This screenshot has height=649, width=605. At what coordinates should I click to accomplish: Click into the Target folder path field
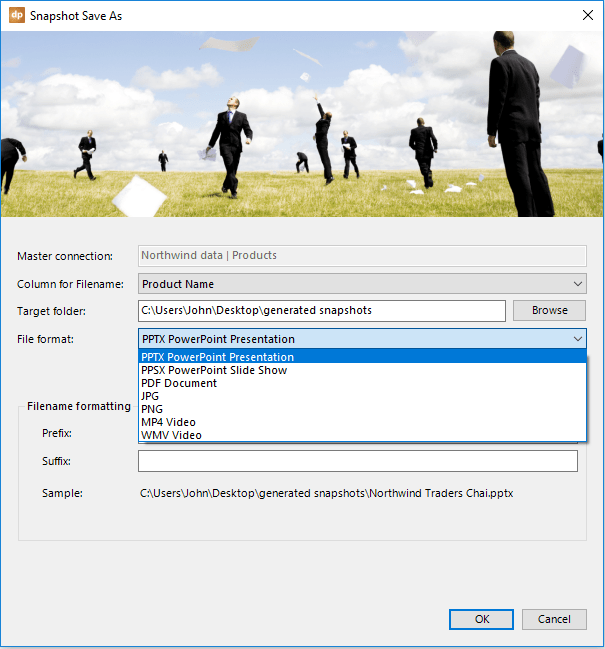321,310
